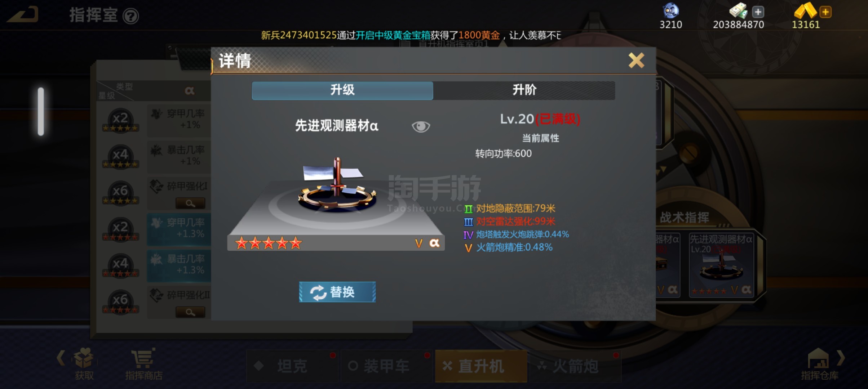Switch to the 升阶 tab

(524, 90)
